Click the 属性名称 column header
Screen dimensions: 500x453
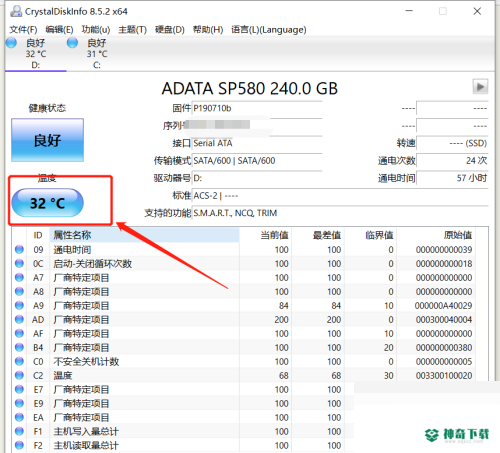(144, 235)
